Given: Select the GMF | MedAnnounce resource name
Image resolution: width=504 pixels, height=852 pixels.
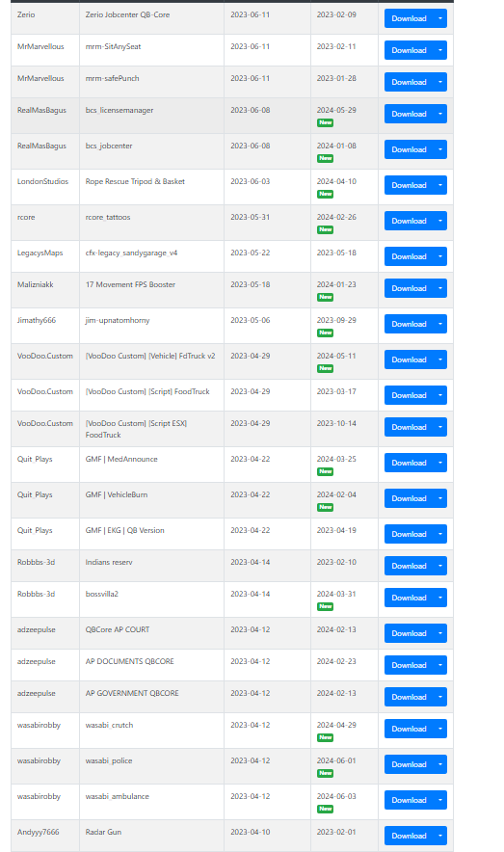Looking at the screenshot, I should click(x=121, y=459).
